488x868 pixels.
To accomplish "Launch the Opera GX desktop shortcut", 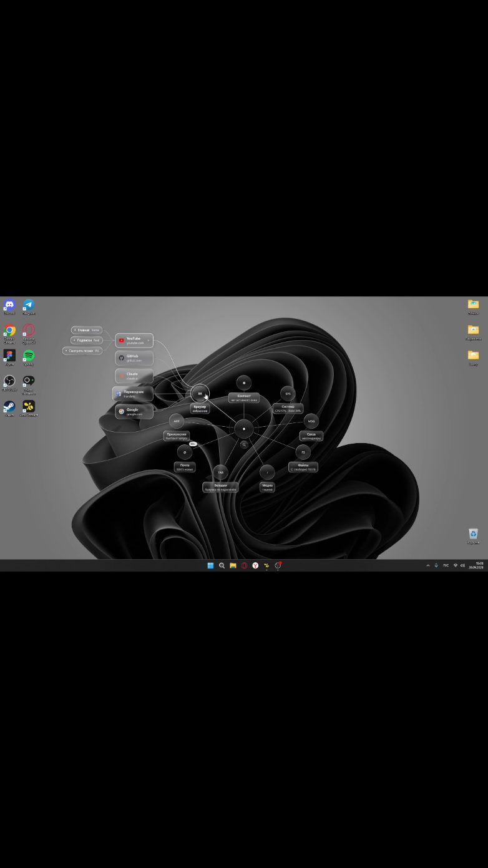I will [x=29, y=333].
